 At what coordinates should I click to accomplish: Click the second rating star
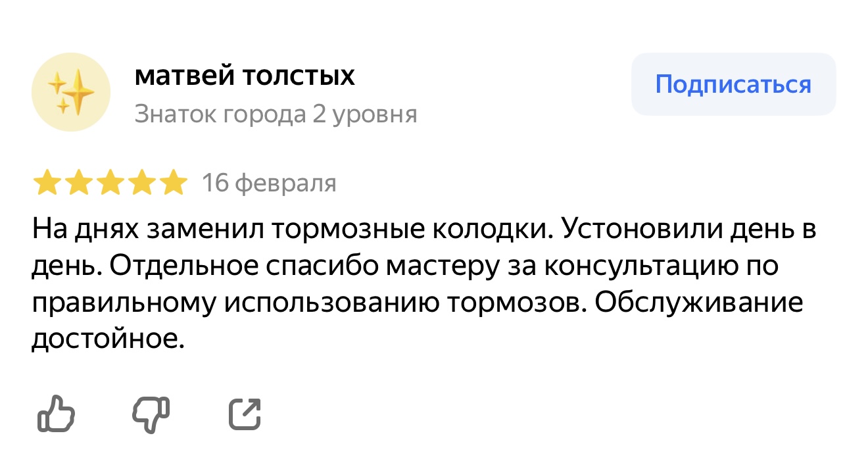click(78, 184)
